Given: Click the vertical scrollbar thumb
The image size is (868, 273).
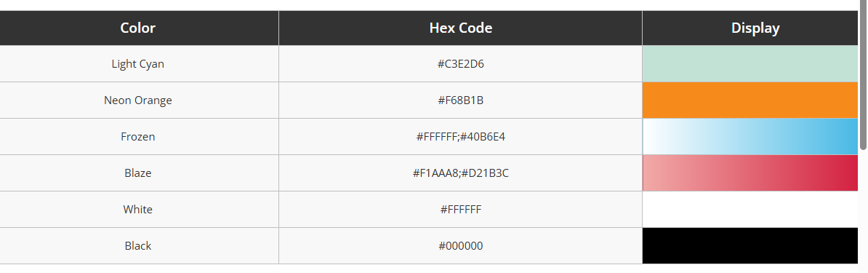Looking at the screenshot, I should pos(863,75).
